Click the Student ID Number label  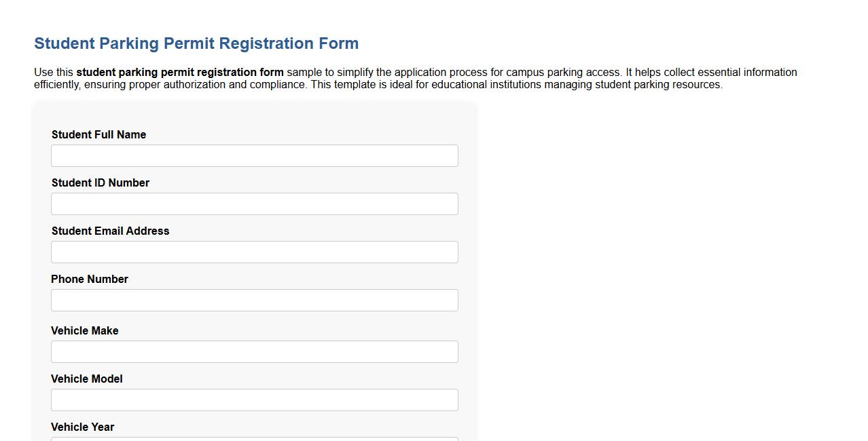pyautogui.click(x=100, y=183)
